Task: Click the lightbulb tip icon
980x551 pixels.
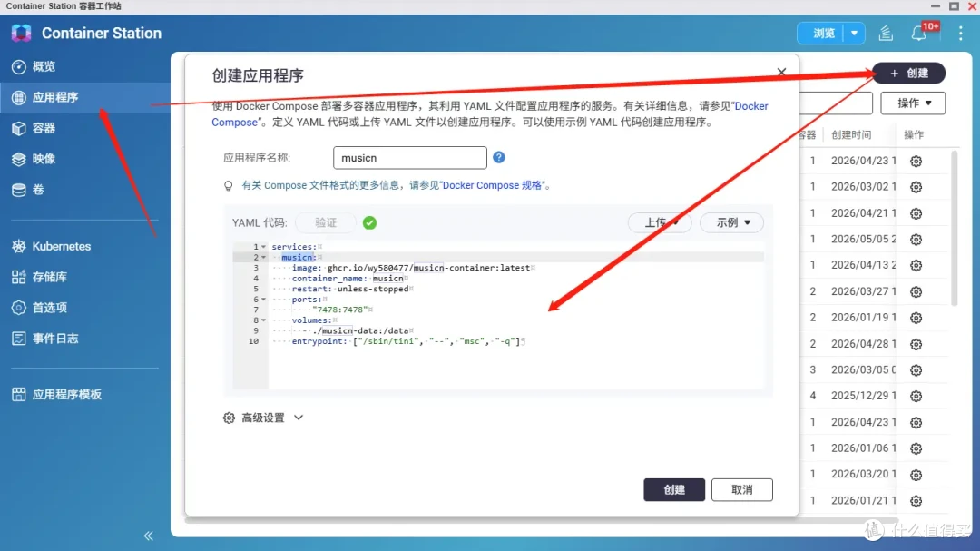Action: tap(228, 186)
